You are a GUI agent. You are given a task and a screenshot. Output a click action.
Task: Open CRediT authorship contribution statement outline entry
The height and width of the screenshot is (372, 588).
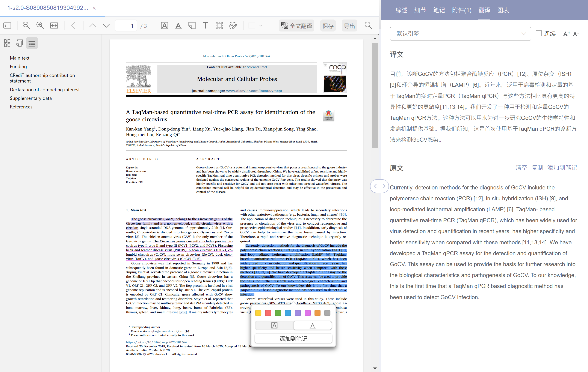pyautogui.click(x=42, y=78)
